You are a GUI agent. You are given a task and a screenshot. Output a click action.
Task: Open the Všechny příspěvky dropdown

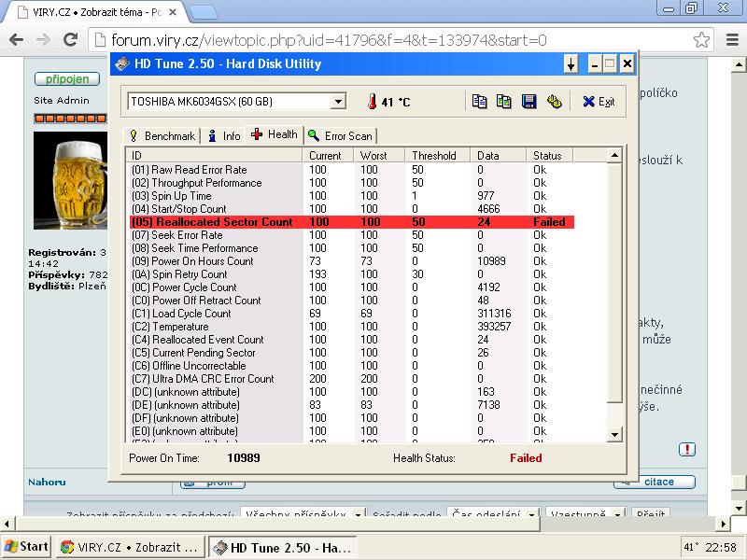[x=303, y=514]
